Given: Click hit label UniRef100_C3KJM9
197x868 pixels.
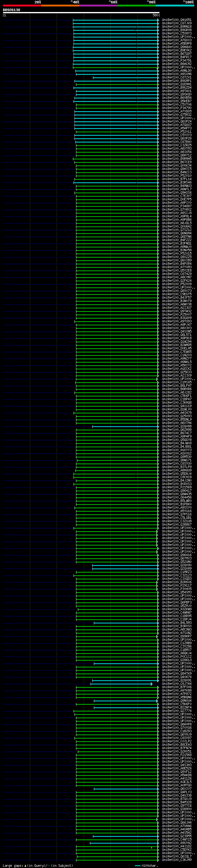Looking at the screenshot, I should 176,860.
